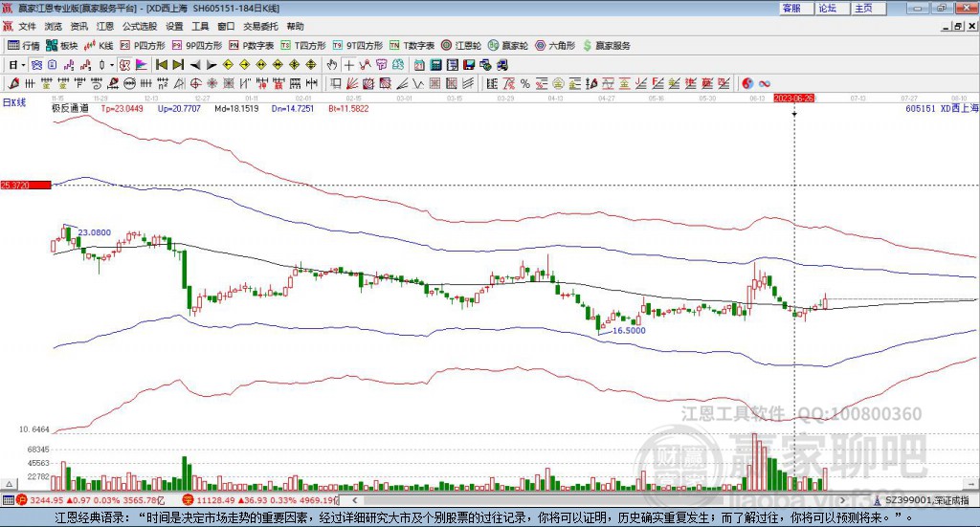Open the 交易委托 menu

260,26
